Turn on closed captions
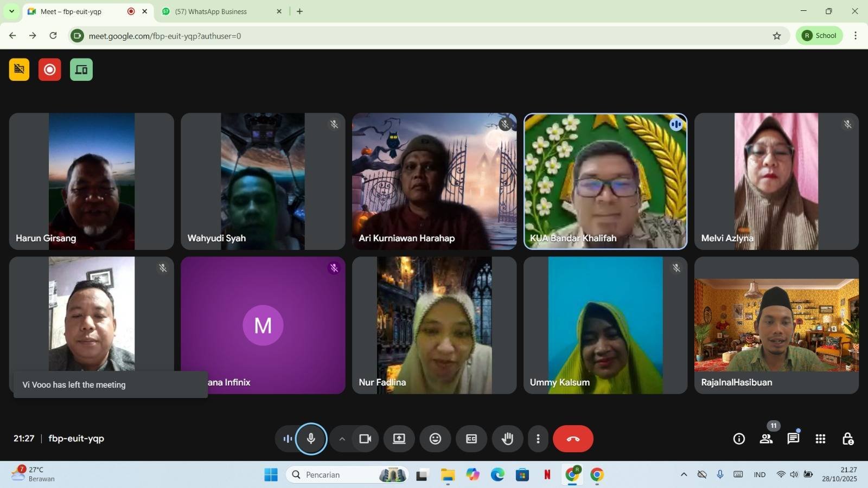The height and width of the screenshot is (488, 868). point(471,439)
